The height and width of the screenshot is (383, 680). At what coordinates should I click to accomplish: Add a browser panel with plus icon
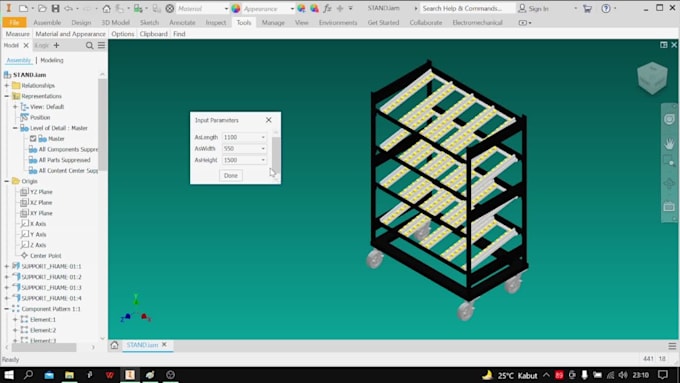[x=56, y=45]
